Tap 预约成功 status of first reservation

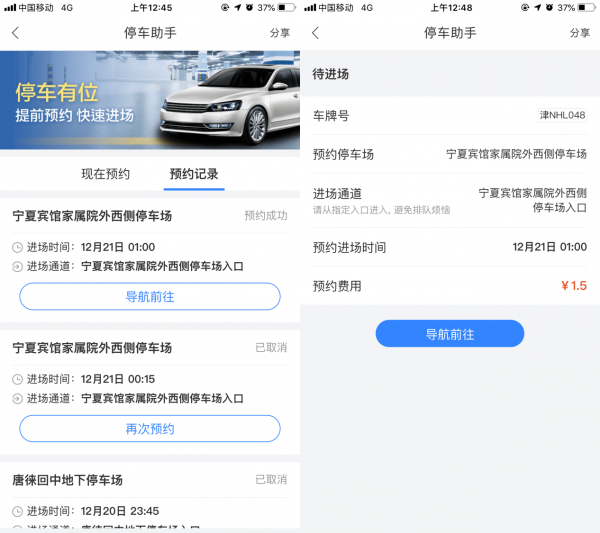[266, 216]
